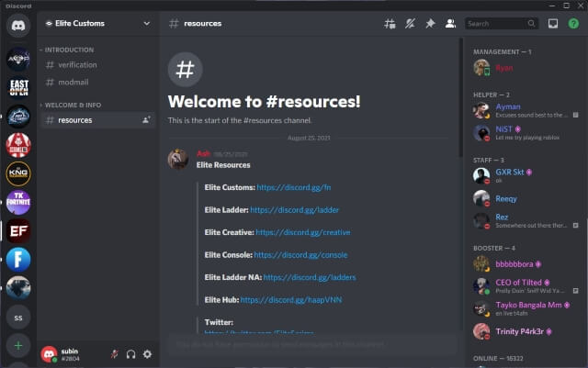Open the EF server icon
Viewport: 588px width, 368px height.
18,229
